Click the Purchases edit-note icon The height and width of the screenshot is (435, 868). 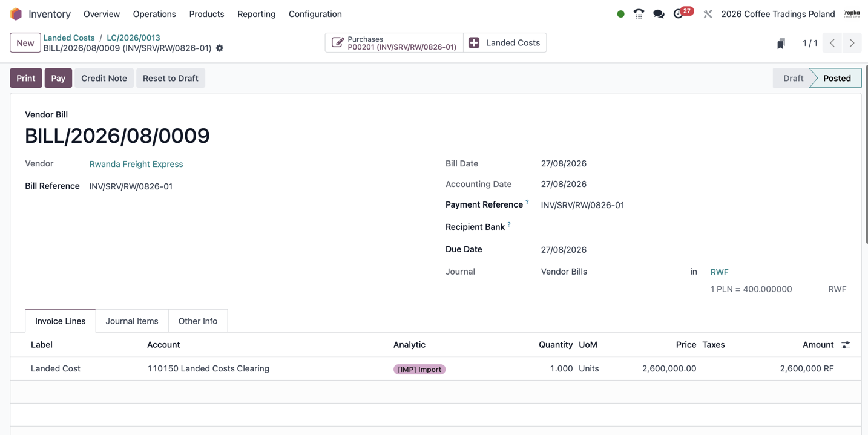(x=338, y=42)
